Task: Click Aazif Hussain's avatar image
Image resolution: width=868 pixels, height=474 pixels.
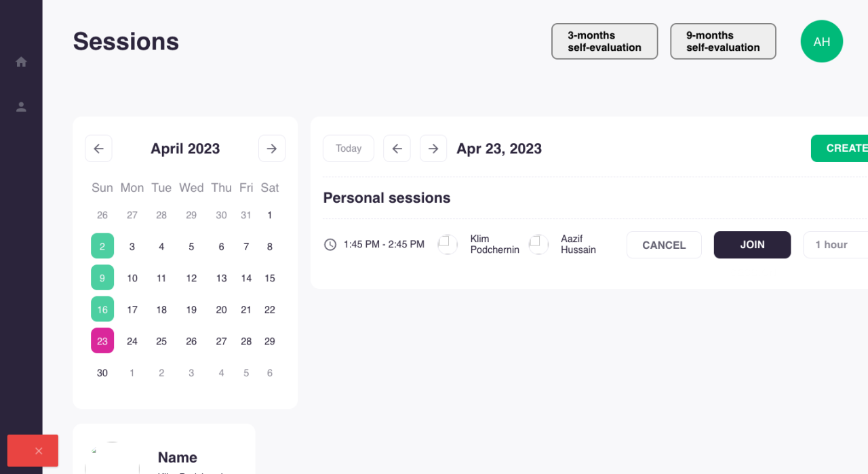Action: point(538,244)
